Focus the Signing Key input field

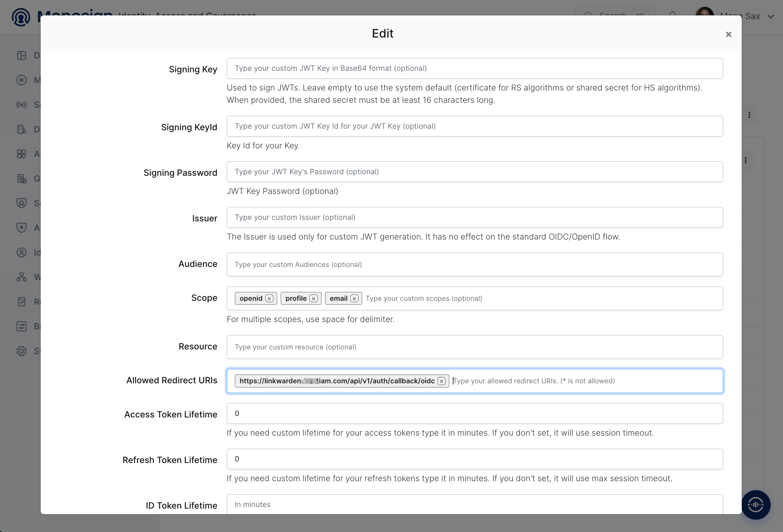(474, 68)
